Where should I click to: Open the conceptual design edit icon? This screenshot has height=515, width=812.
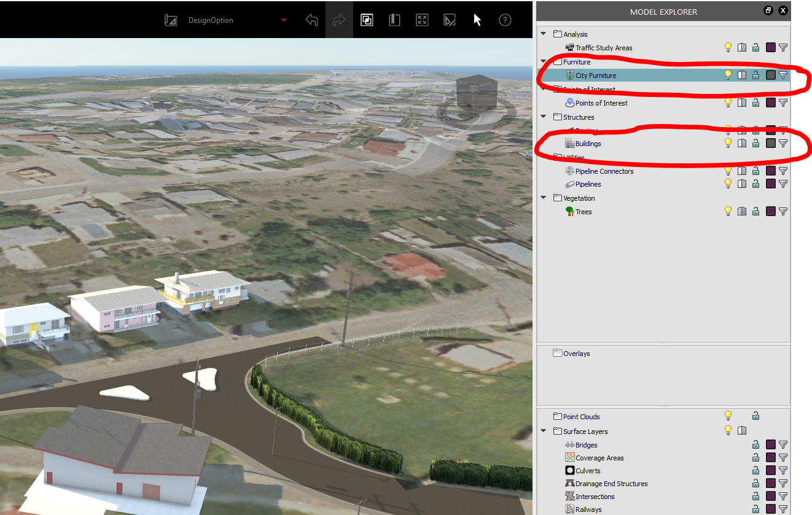pos(450,20)
